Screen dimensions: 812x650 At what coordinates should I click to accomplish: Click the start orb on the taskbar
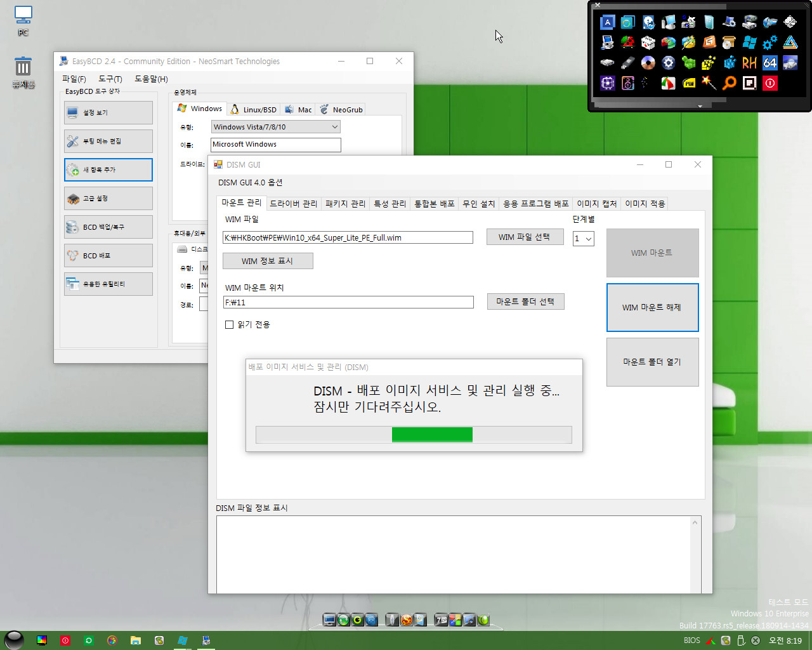(14, 640)
